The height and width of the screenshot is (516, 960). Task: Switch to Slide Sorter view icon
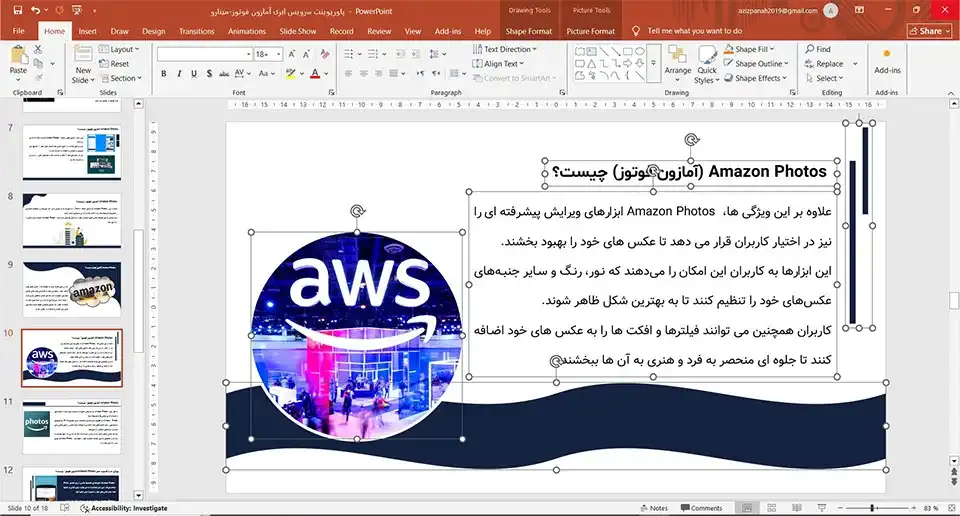(x=771, y=508)
